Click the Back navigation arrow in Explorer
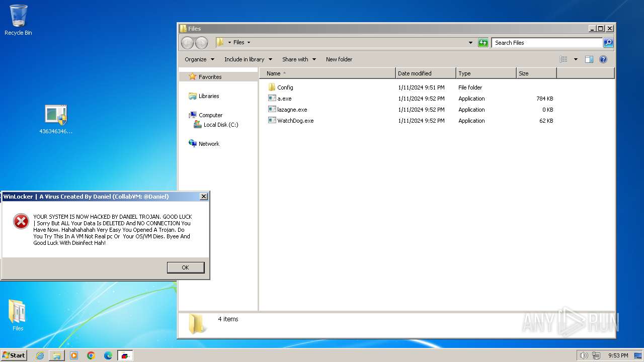 click(187, 43)
